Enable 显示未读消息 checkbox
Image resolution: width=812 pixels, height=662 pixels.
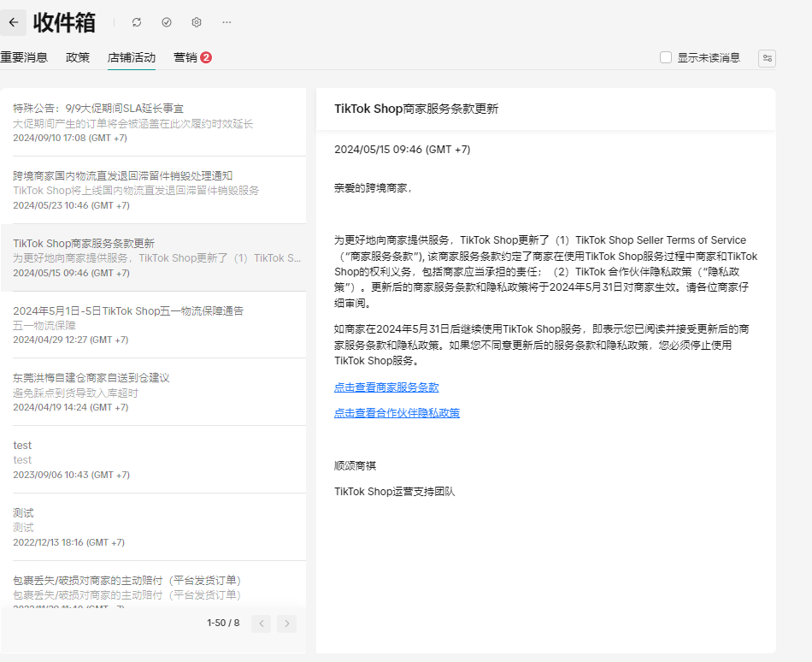(666, 58)
